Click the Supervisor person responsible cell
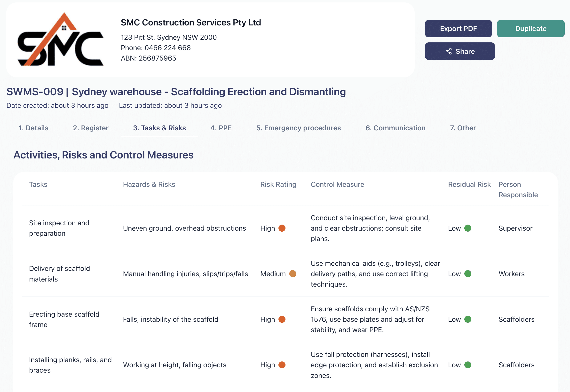Screen dimensions: 570x392 point(515,228)
